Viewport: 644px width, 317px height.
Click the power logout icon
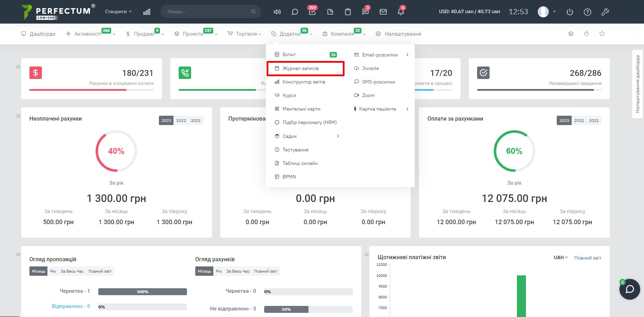point(570,12)
